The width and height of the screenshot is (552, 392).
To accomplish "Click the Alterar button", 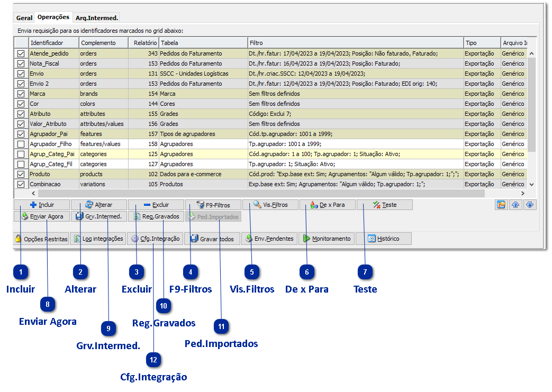I will tap(99, 205).
